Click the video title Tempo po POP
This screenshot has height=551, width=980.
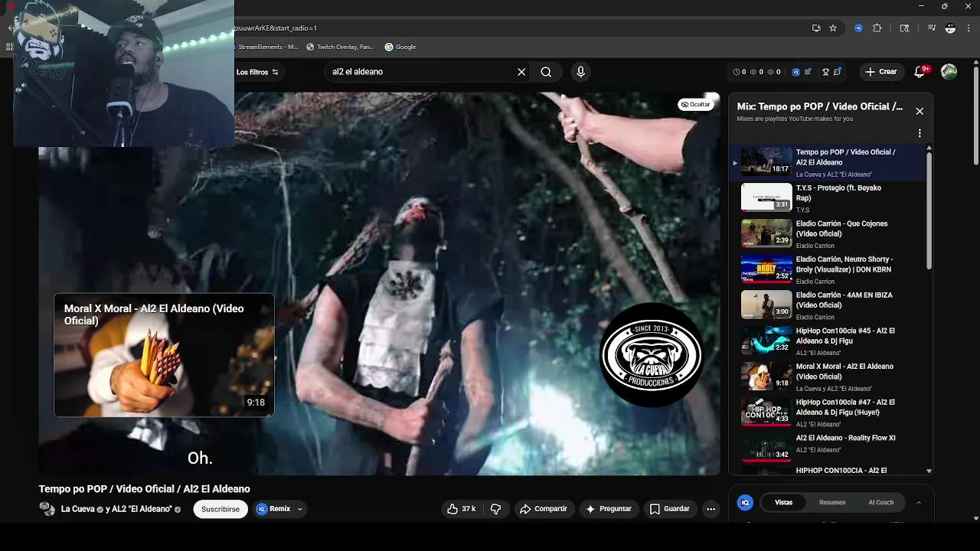[145, 489]
